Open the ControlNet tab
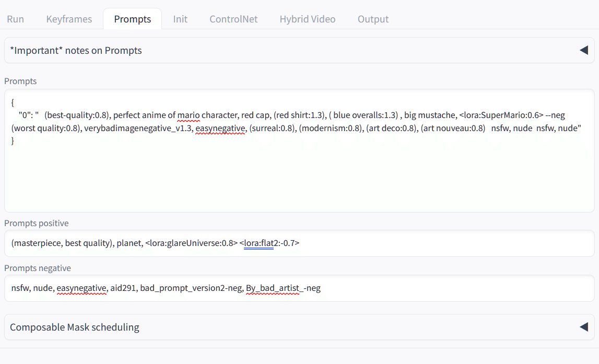This screenshot has height=364, width=599. [233, 19]
